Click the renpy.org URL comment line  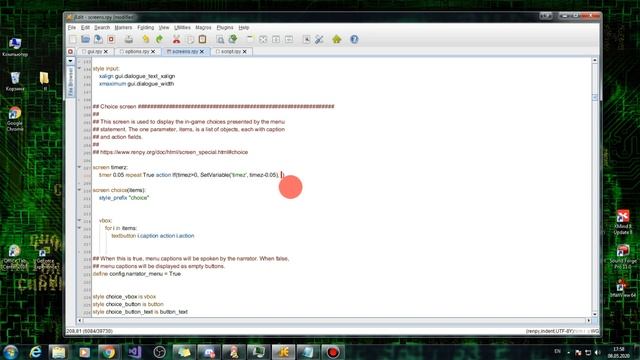click(x=170, y=152)
